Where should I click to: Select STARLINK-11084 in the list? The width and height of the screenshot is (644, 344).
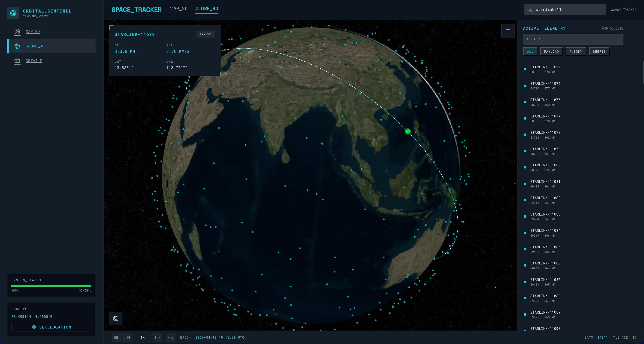click(580, 233)
